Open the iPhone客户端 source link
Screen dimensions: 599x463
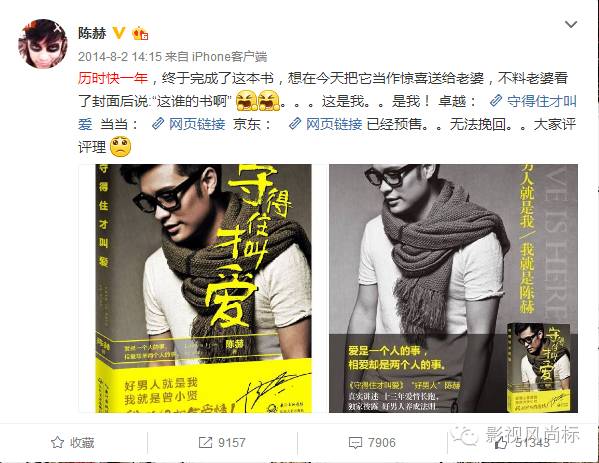229,57
